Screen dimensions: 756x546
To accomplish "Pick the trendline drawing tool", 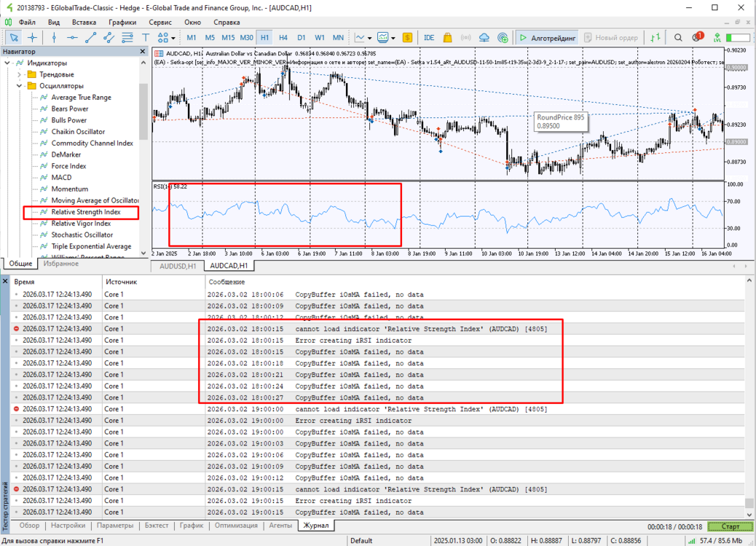I will pos(90,38).
